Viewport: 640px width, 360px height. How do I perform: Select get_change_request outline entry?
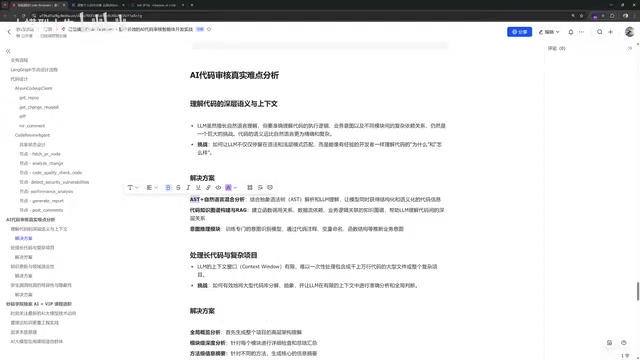[x=39, y=107]
